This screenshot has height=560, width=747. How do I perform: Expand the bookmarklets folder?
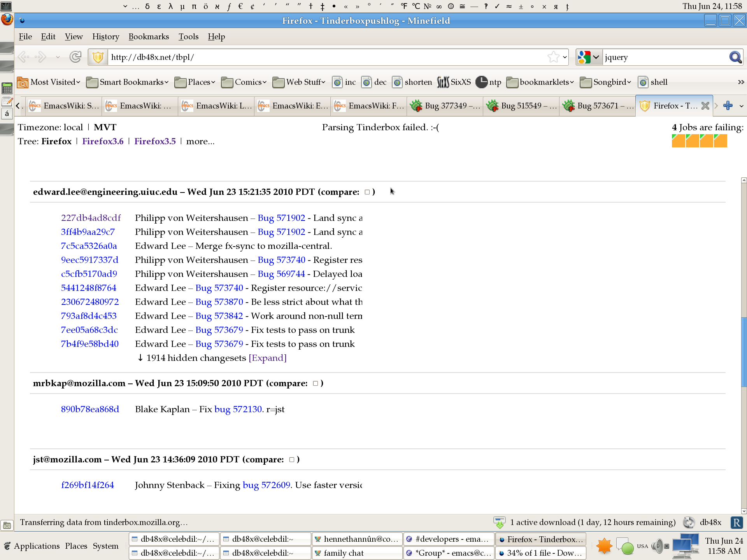(x=540, y=82)
